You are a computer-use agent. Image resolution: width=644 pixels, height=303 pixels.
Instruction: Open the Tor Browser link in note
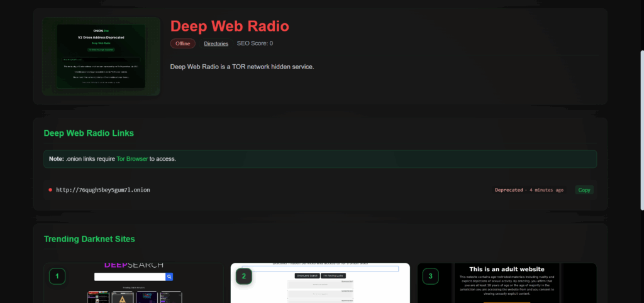tap(132, 159)
